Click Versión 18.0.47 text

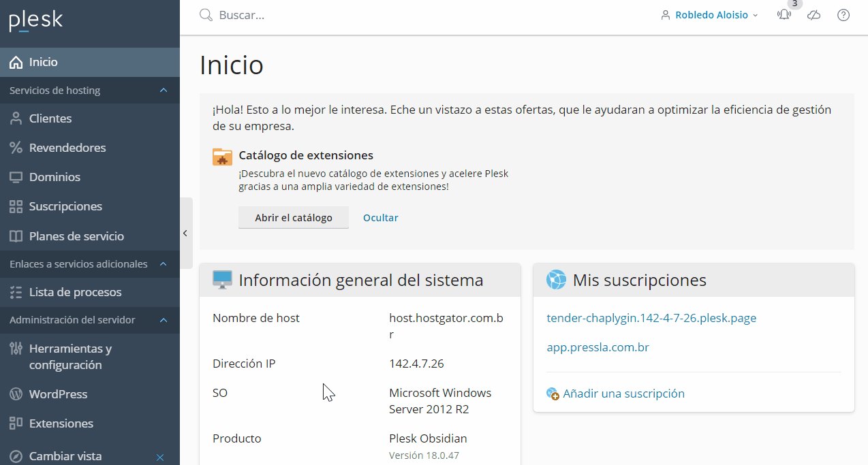click(x=424, y=455)
